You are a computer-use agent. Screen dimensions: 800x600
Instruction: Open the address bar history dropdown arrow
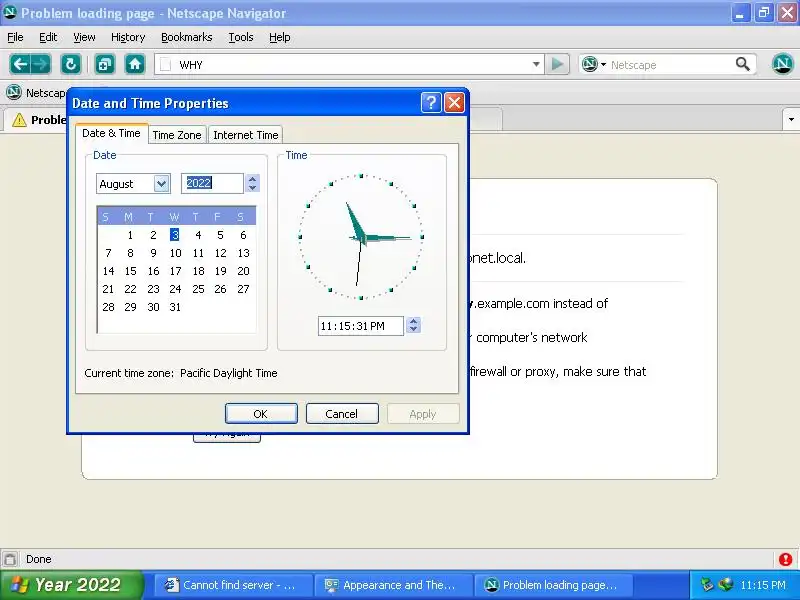[536, 64]
